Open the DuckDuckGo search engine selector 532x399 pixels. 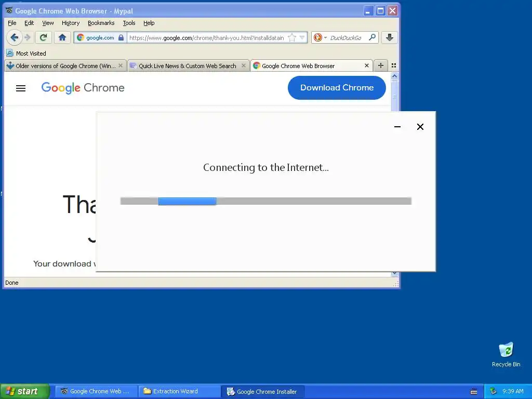pos(320,37)
